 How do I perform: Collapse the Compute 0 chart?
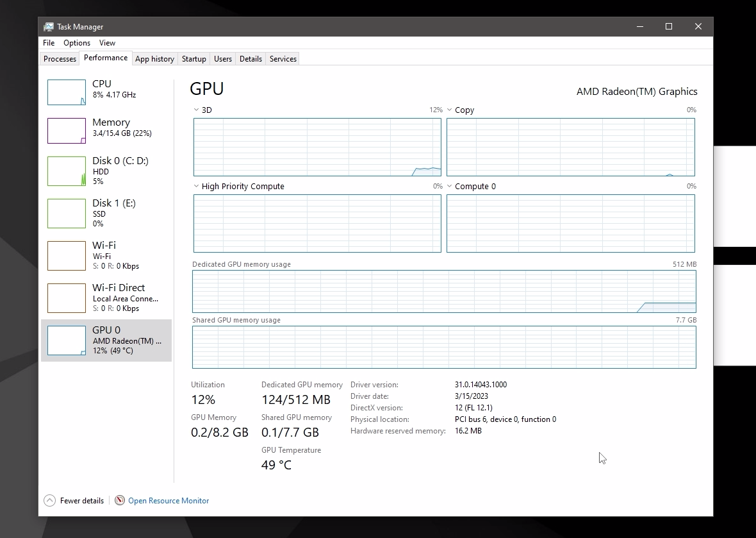[449, 186]
